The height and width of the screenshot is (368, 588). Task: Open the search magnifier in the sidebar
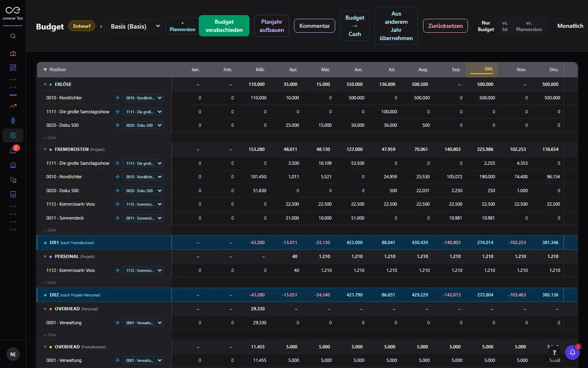coord(13,36)
